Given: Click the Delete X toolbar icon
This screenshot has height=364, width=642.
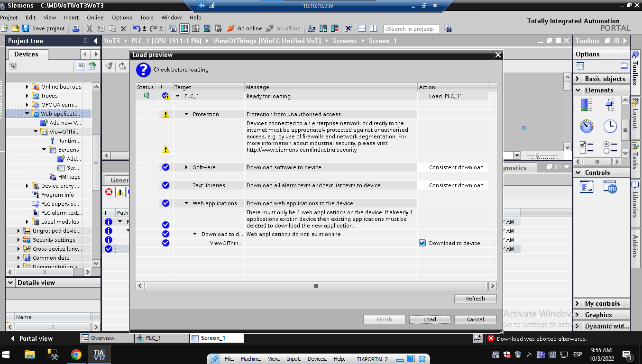Looking at the screenshot, I should tap(124, 28).
